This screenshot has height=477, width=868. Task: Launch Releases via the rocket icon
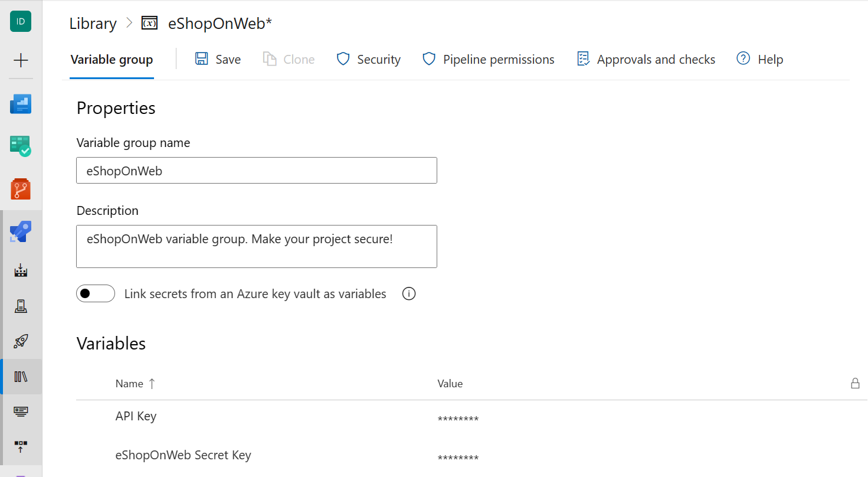[x=21, y=341]
